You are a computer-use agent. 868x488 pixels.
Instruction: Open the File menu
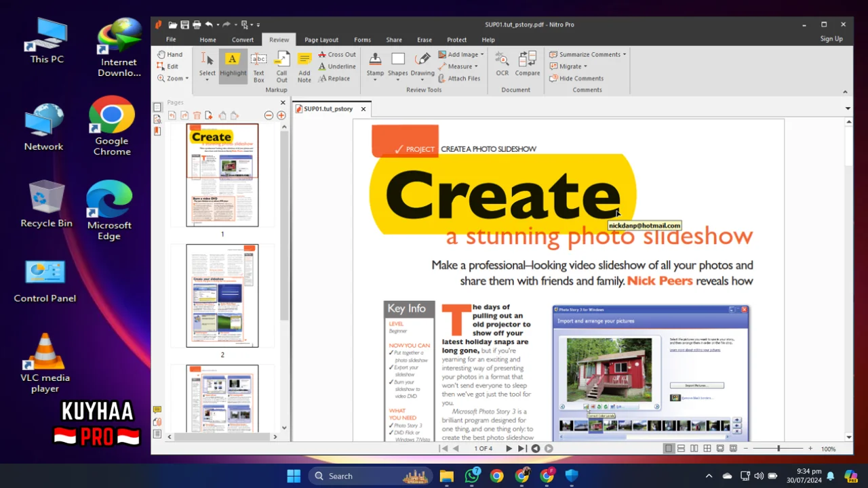(x=171, y=39)
